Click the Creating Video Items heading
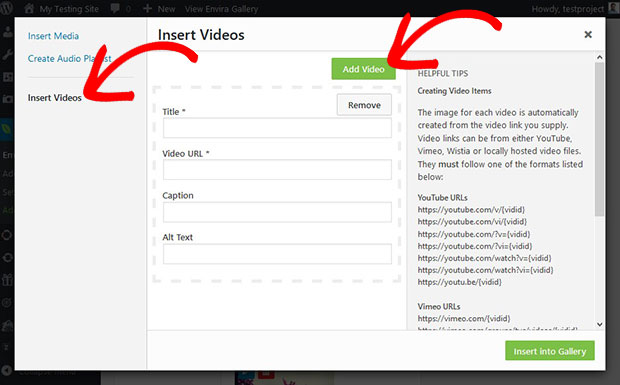 coord(454,91)
